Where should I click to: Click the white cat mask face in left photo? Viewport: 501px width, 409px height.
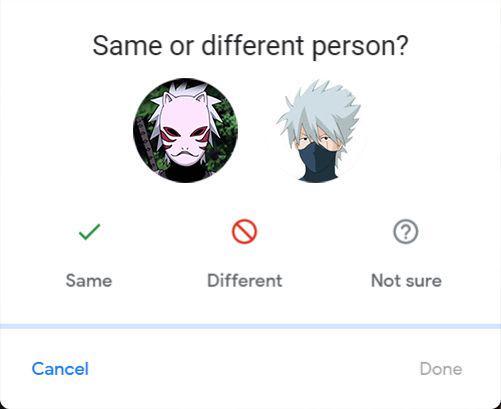pyautogui.click(x=185, y=130)
